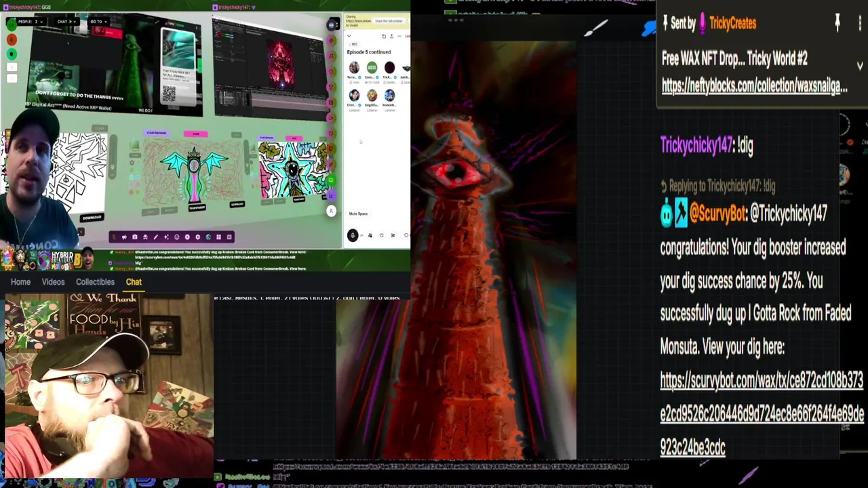Viewport: 868px width, 488px height.
Task: Open the scurvybot.com dig transaction link
Action: tap(762, 413)
